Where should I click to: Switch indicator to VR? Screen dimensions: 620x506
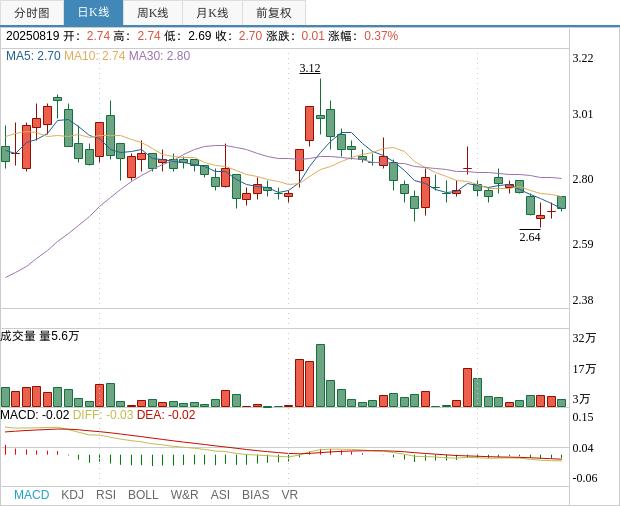click(289, 495)
